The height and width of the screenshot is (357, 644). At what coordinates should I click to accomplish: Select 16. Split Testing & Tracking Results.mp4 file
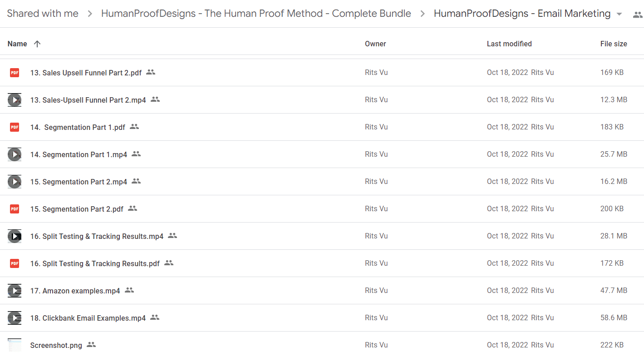[x=322, y=236]
